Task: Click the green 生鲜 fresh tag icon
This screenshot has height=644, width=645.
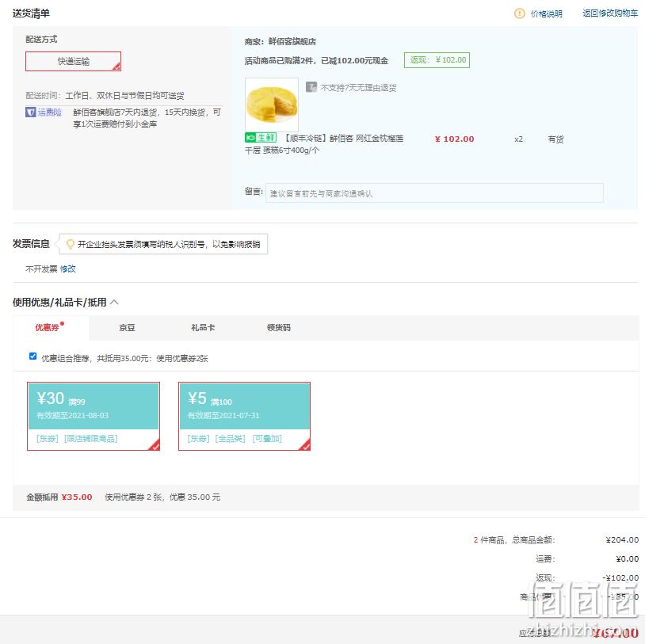Action: [x=261, y=138]
